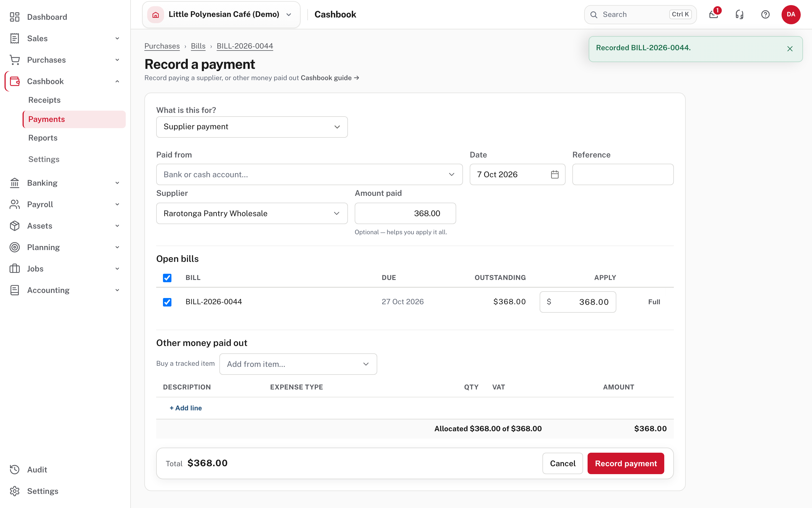The width and height of the screenshot is (812, 508).
Task: Click the Cancel button
Action: pyautogui.click(x=562, y=463)
